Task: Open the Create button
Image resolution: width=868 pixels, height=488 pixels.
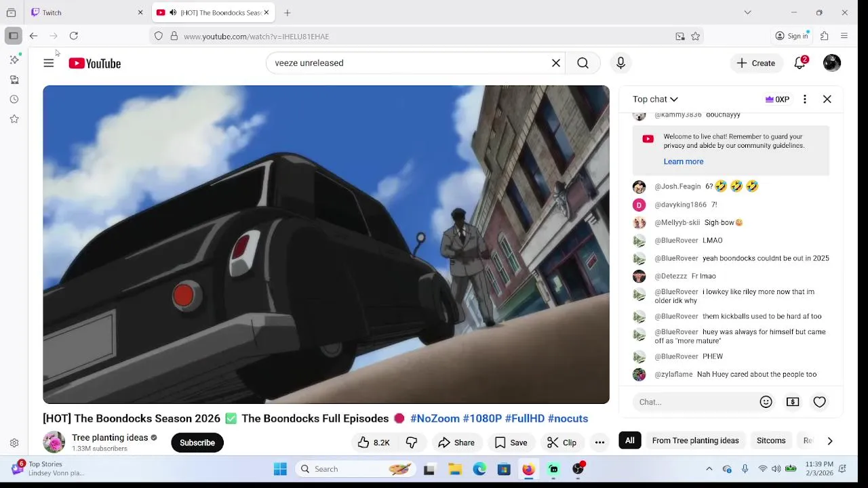Action: tap(756, 63)
